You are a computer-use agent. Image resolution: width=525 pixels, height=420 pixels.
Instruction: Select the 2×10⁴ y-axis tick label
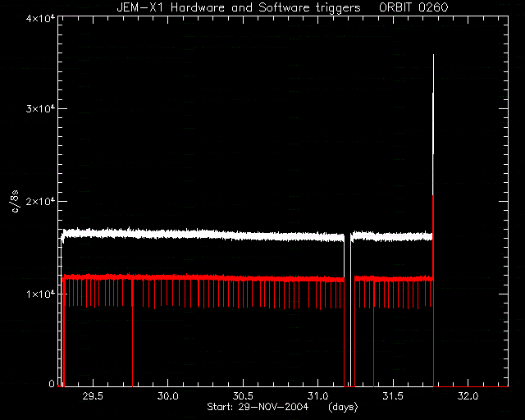pos(41,202)
